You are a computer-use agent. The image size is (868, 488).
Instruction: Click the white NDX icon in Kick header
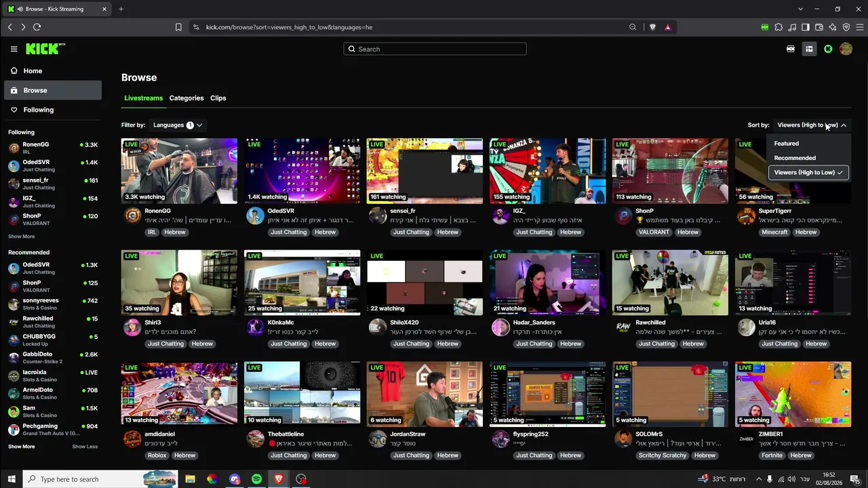(791, 49)
